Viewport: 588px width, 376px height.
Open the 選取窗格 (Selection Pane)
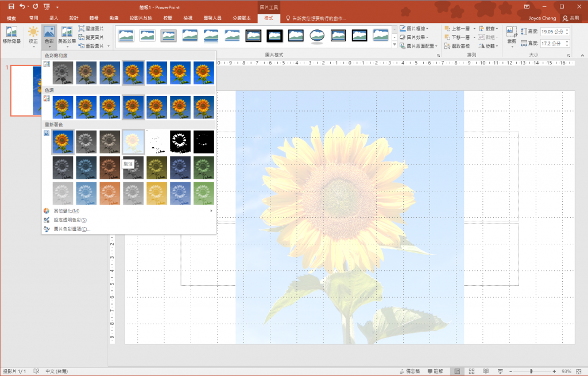click(460, 45)
